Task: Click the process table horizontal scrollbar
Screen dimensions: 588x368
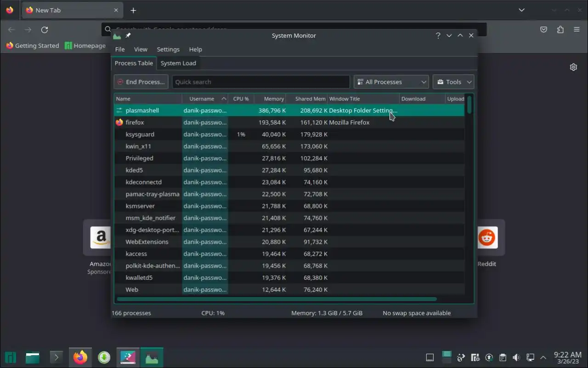Action: tap(277, 299)
